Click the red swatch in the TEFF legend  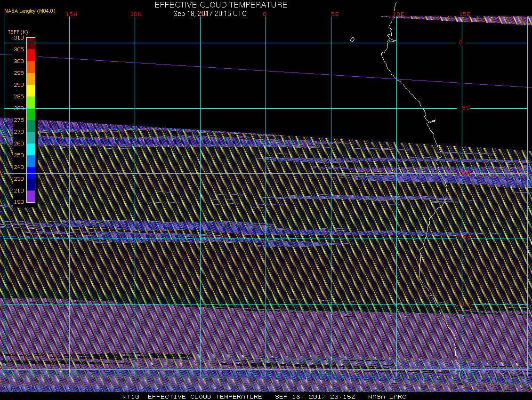coord(31,56)
